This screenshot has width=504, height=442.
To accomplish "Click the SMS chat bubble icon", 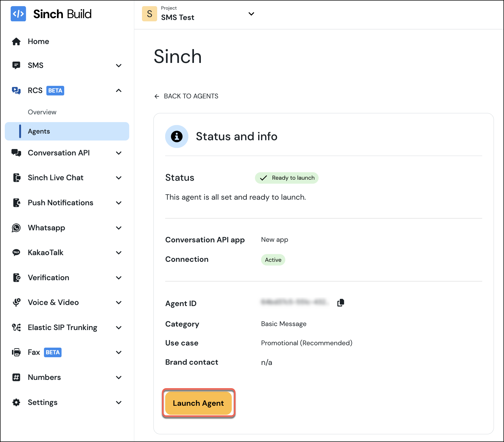I will click(x=17, y=65).
